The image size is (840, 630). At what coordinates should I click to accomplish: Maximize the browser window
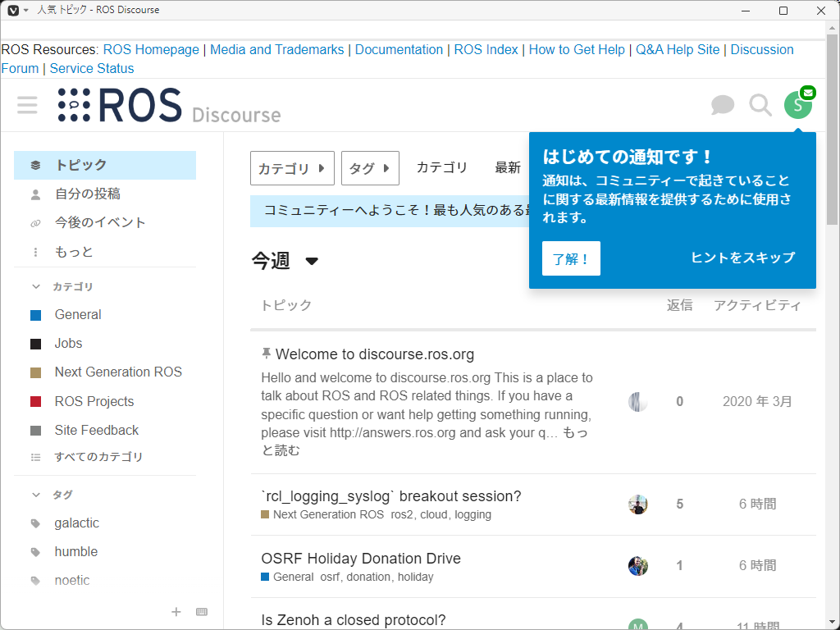pos(783,11)
